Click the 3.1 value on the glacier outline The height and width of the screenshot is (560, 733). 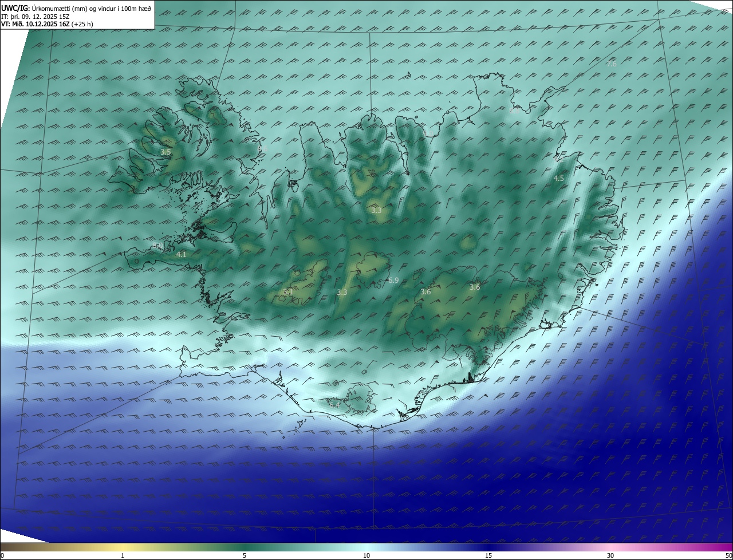[288, 293]
